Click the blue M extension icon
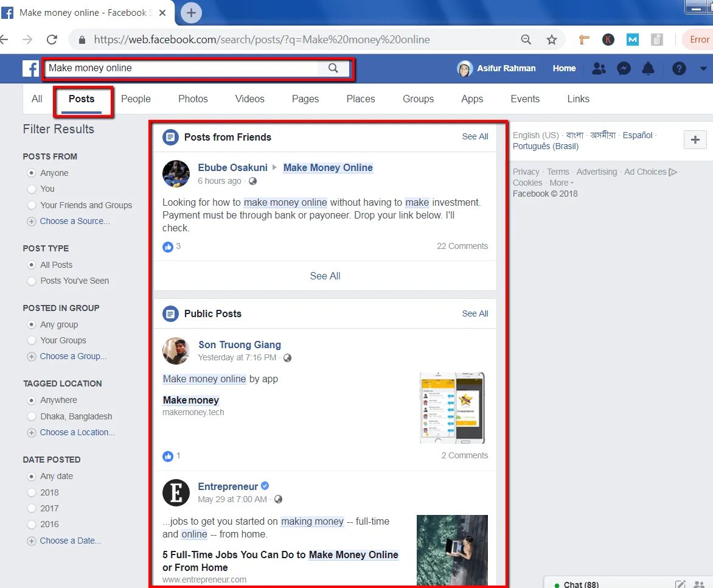This screenshot has height=588, width=713. click(633, 40)
